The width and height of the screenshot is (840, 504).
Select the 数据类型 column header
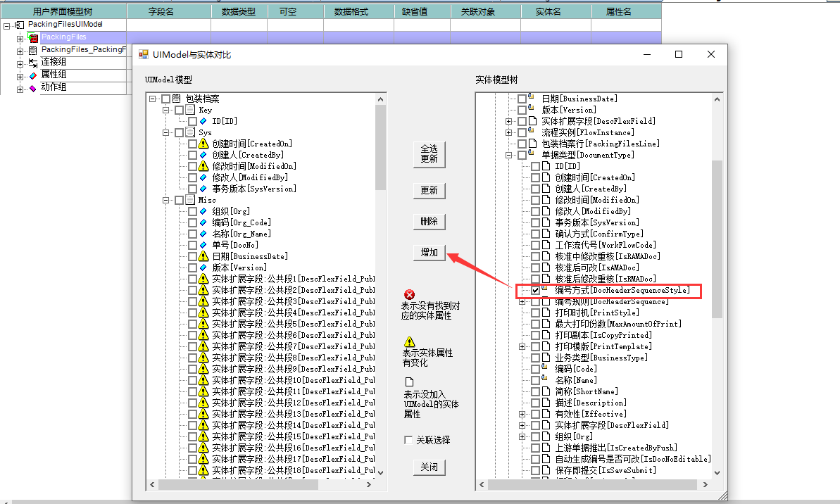coord(239,12)
